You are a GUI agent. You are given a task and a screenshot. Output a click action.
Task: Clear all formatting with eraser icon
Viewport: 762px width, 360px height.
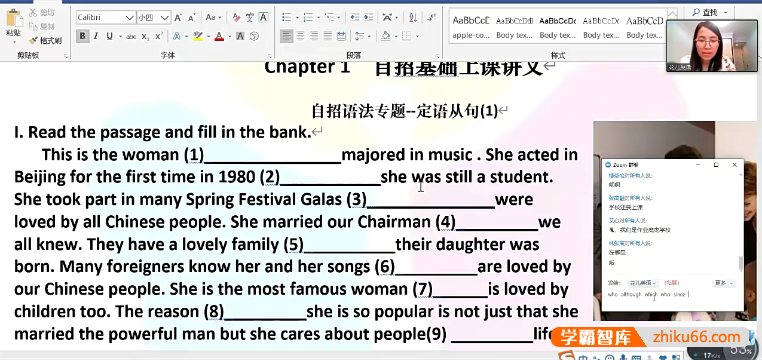(x=236, y=18)
